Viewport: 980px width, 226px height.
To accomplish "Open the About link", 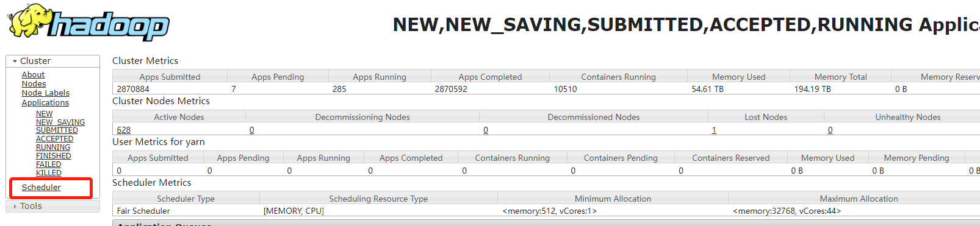I will click(33, 75).
